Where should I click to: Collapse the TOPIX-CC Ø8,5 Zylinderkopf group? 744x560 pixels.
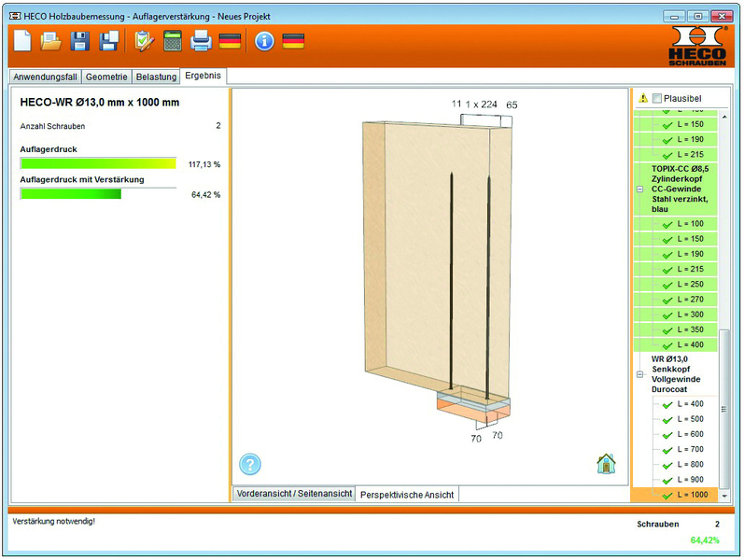(639, 189)
